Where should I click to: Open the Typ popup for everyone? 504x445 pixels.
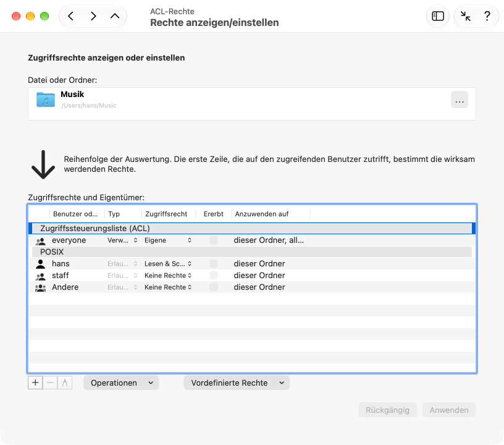[122, 240]
